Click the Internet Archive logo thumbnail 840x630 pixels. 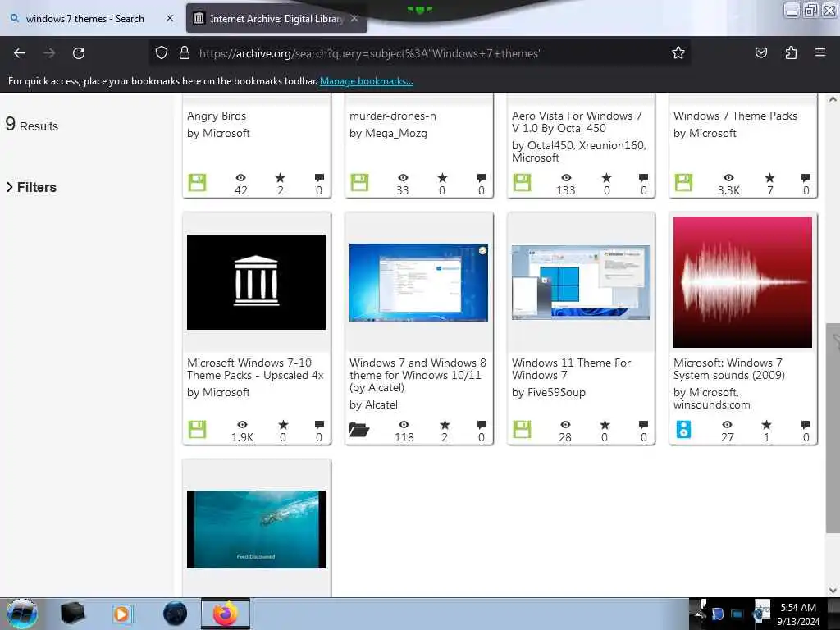coord(256,282)
